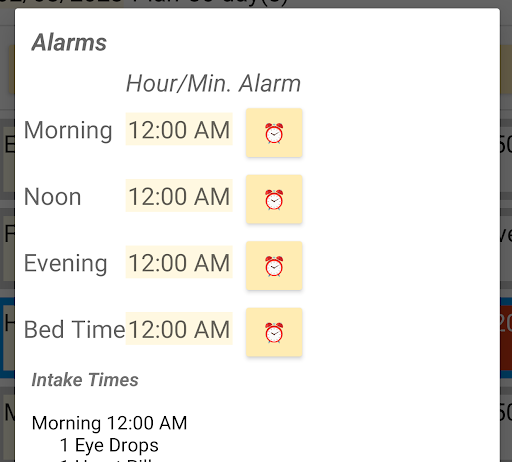Select the Morning 12:00 AM intake entry
The height and width of the screenshot is (462, 512).
point(109,423)
